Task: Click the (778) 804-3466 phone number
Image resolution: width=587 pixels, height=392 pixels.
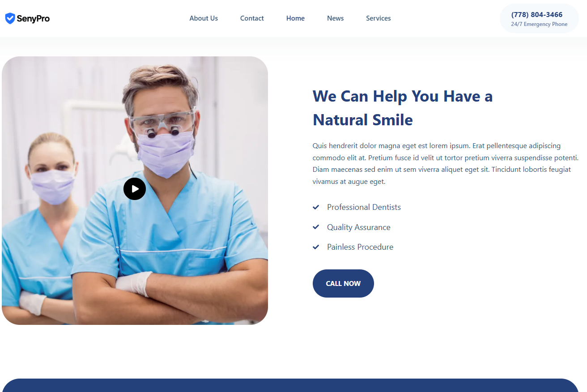Action: pos(537,15)
